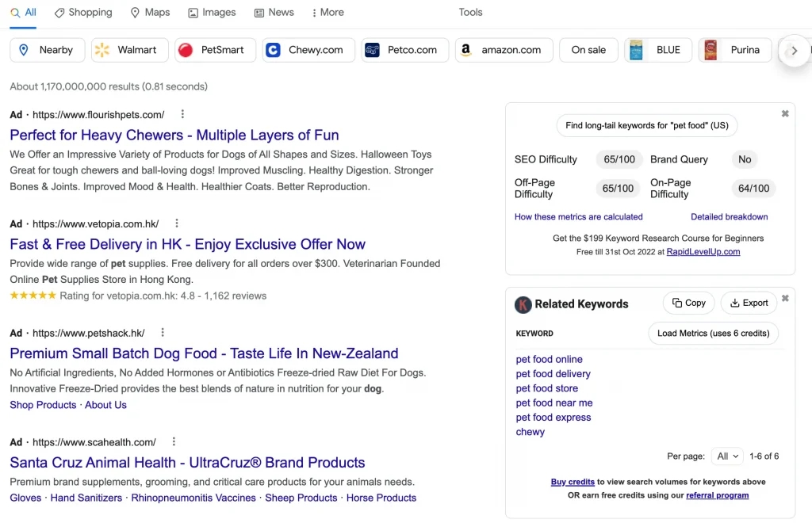Go to the News tab
The height and width of the screenshot is (523, 812).
pyautogui.click(x=274, y=13)
